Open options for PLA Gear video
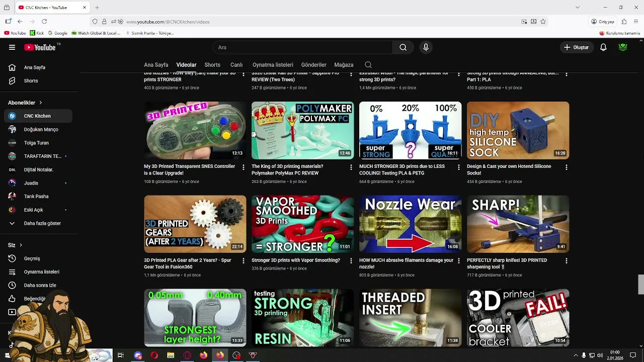Screen dimensions: 644x362 (244, 261)
